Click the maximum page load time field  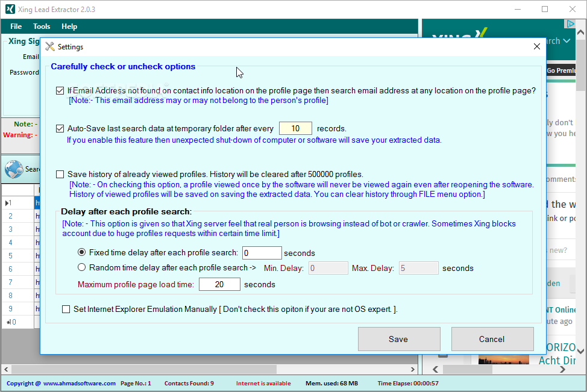point(219,284)
